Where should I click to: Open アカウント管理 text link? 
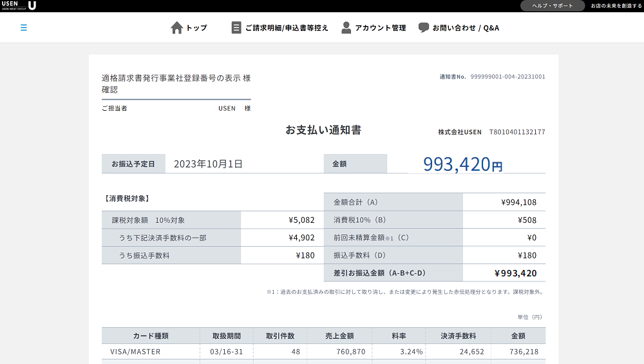tap(381, 28)
